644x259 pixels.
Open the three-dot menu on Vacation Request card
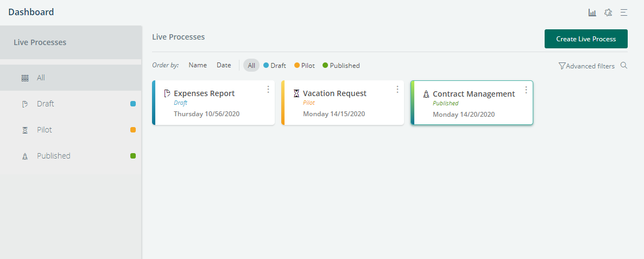coord(397,89)
